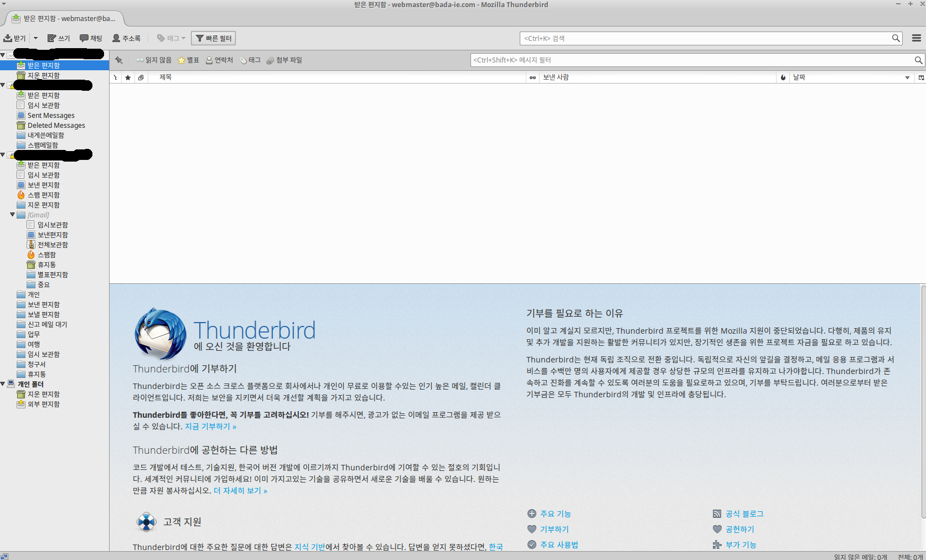Toggle the Starred (별표) quick filter
Screen dimensions: 926x560
(188, 60)
